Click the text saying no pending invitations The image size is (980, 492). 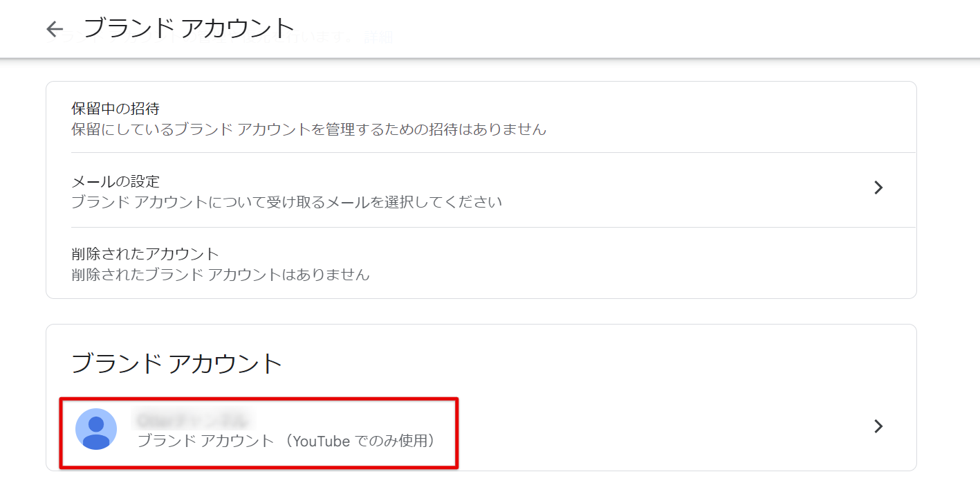pyautogui.click(x=309, y=129)
